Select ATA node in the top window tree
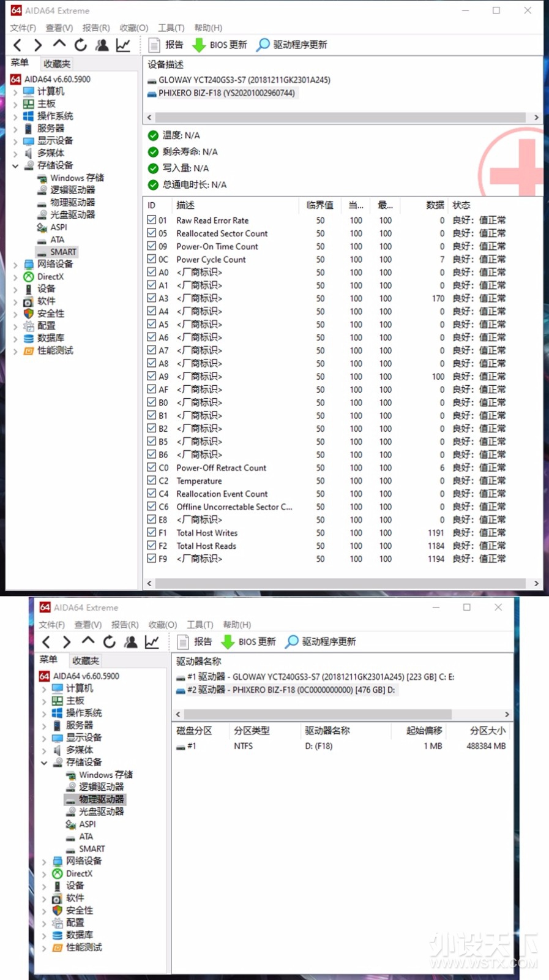The height and width of the screenshot is (980, 549). (x=57, y=239)
